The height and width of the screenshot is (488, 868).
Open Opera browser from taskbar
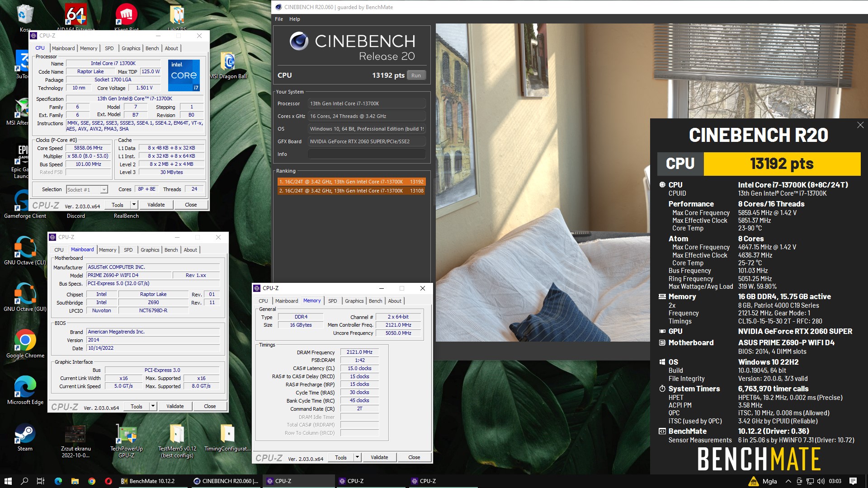click(108, 481)
